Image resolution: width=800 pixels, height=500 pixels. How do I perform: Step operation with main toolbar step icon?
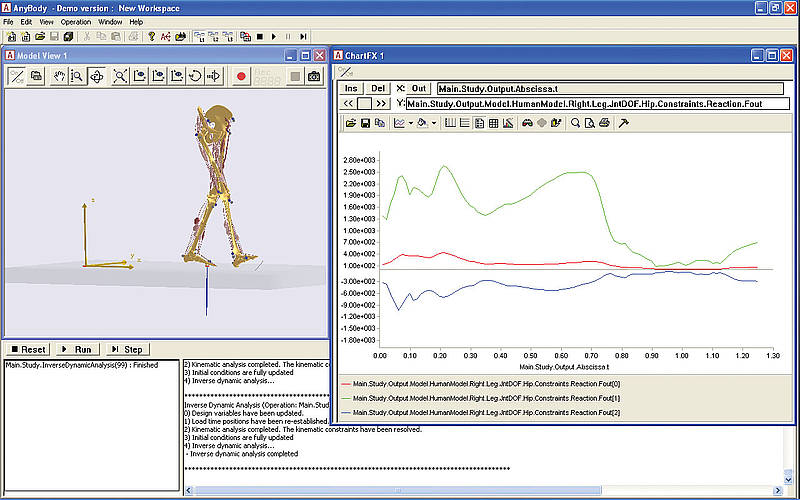click(x=303, y=37)
